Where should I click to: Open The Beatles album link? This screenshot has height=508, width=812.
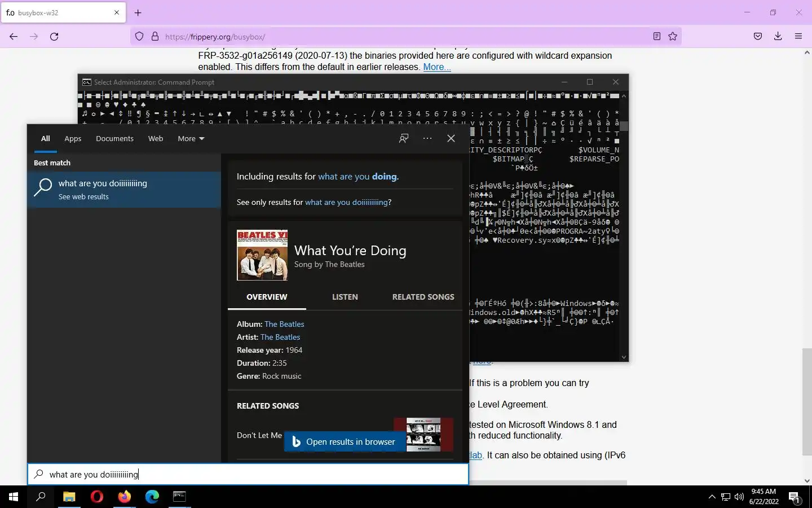tap(284, 324)
